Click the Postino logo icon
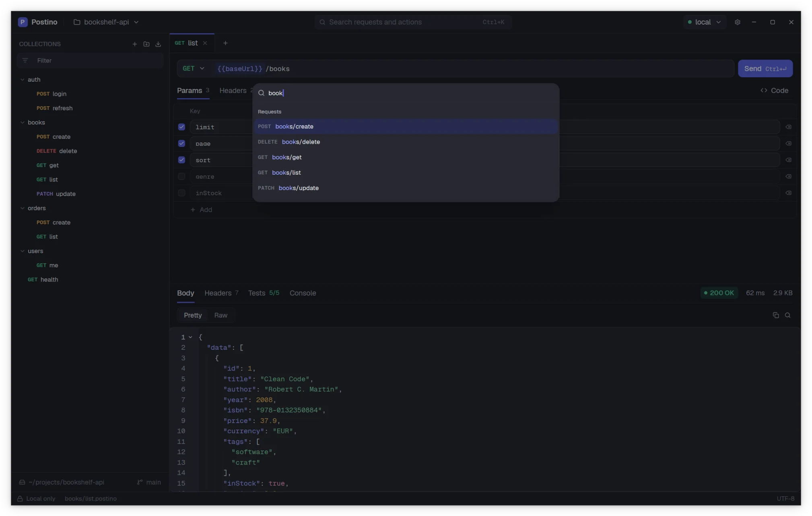This screenshot has width=812, height=516. pos(23,22)
